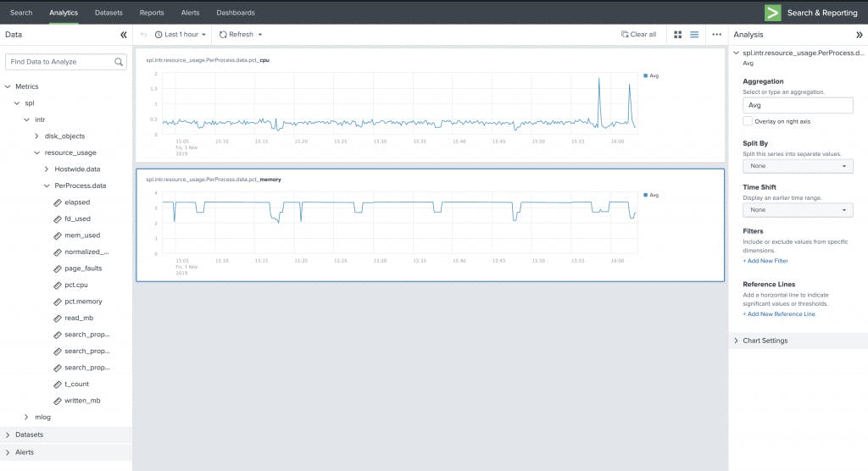The width and height of the screenshot is (868, 471).
Task: Collapse the Data panel with double-chevron icon
Action: click(x=124, y=35)
